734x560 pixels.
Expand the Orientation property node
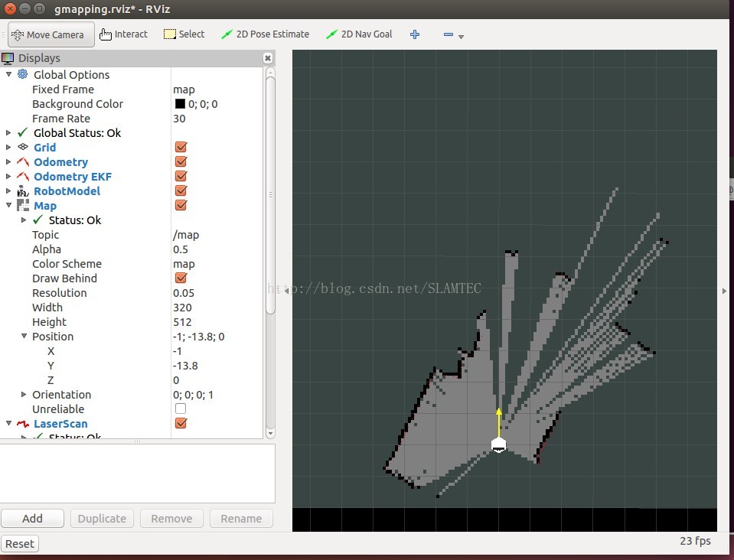[24, 395]
